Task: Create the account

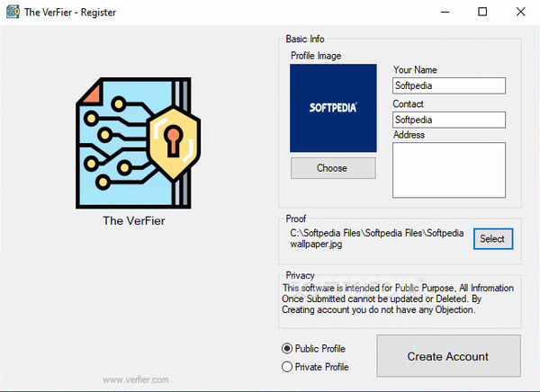Action: 448,356
